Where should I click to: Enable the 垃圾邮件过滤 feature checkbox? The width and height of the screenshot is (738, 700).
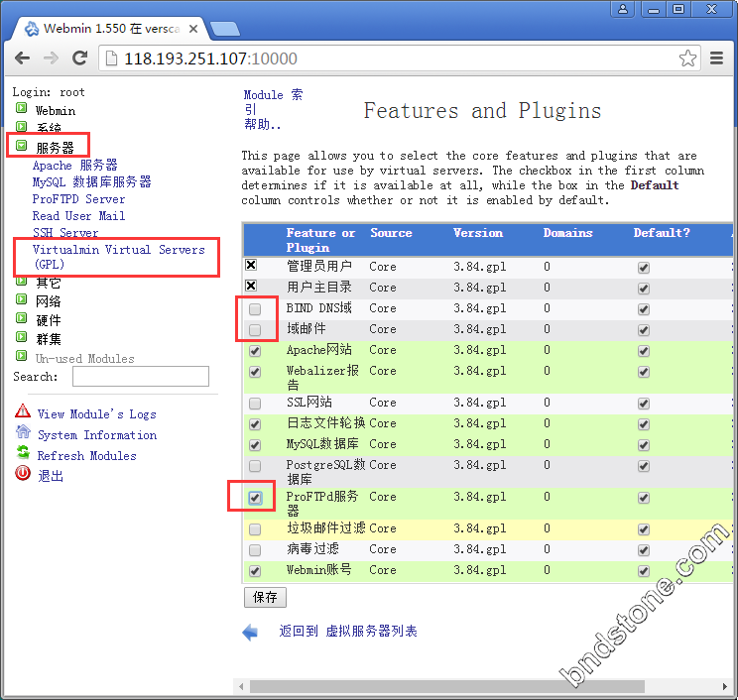tap(255, 529)
